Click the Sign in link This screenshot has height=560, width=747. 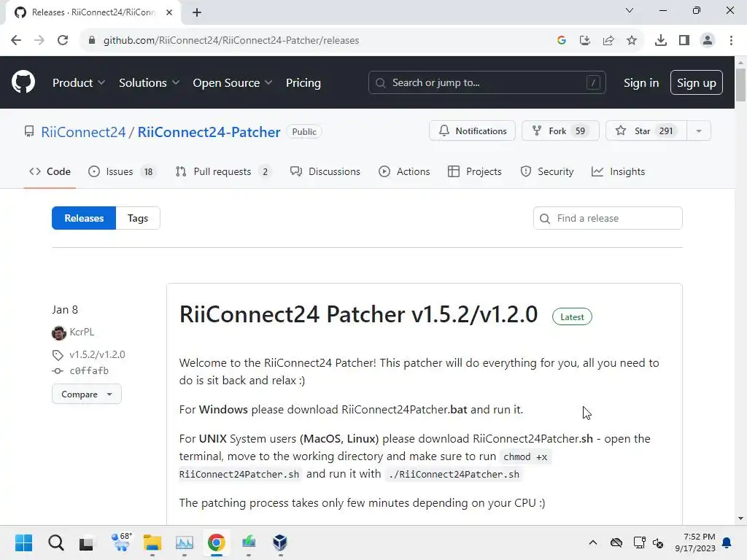(640, 83)
